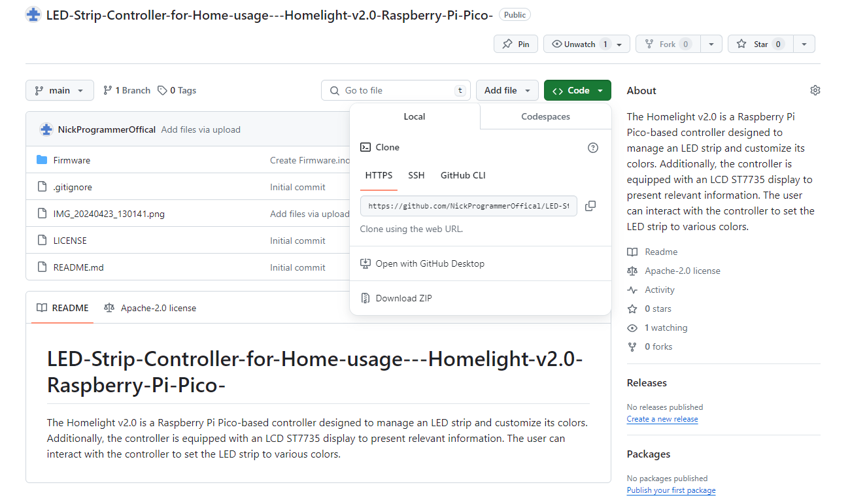Image resolution: width=867 pixels, height=504 pixels.
Task: Fork the repository with the Fork button
Action: pos(668,44)
